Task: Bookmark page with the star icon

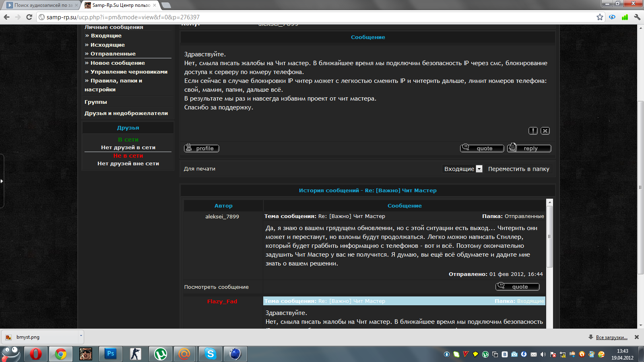Action: (600, 17)
